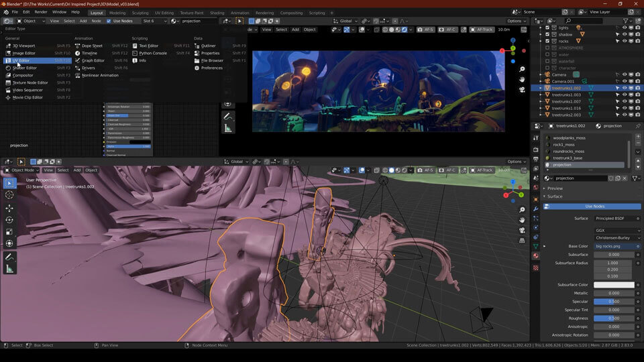Click the big rocks.png base color field
This screenshot has height=362, width=644.
(x=614, y=246)
